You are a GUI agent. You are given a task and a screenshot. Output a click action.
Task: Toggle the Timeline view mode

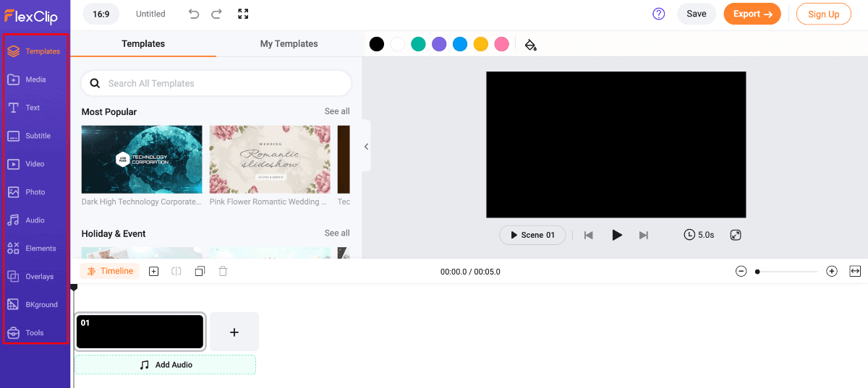coord(110,272)
